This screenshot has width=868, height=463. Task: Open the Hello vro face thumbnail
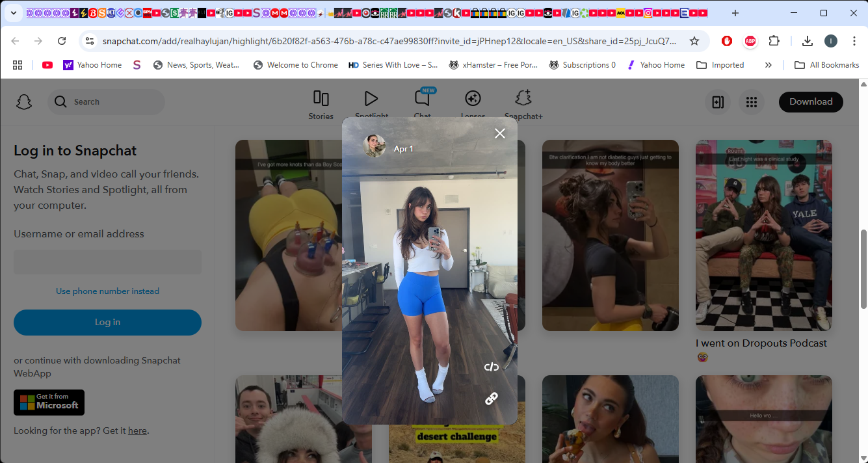(763, 419)
